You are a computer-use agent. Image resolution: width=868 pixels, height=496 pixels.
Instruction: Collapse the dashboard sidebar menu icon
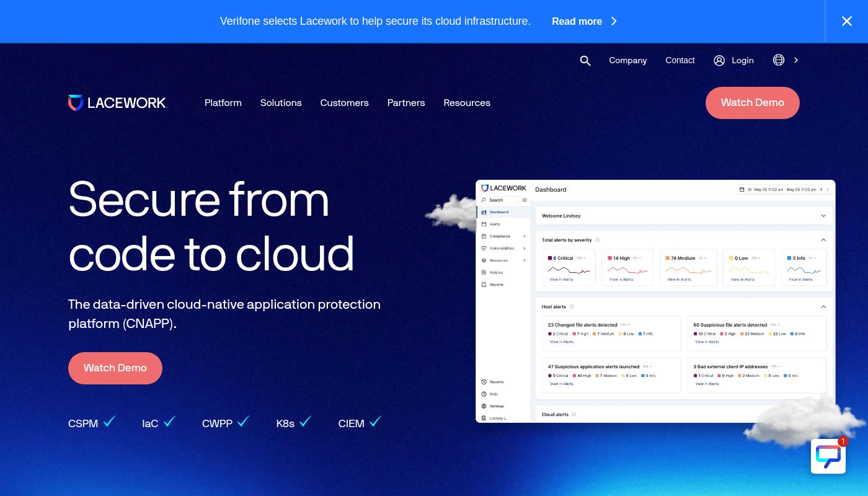pos(525,200)
